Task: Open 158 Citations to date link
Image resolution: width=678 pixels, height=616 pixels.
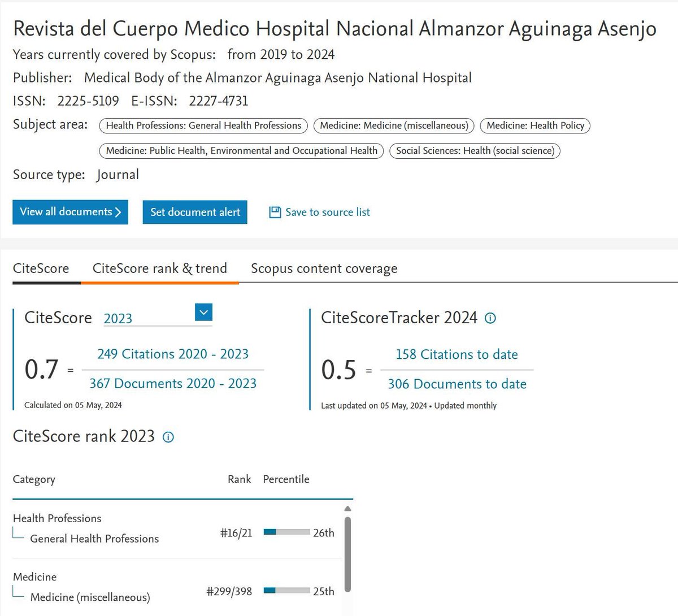Action: pyautogui.click(x=457, y=355)
